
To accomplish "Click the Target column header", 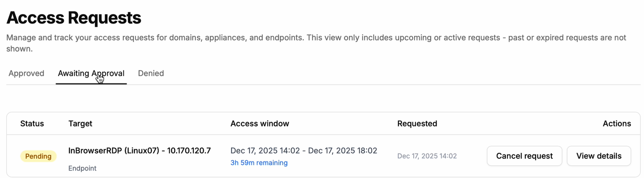I will 80,124.
